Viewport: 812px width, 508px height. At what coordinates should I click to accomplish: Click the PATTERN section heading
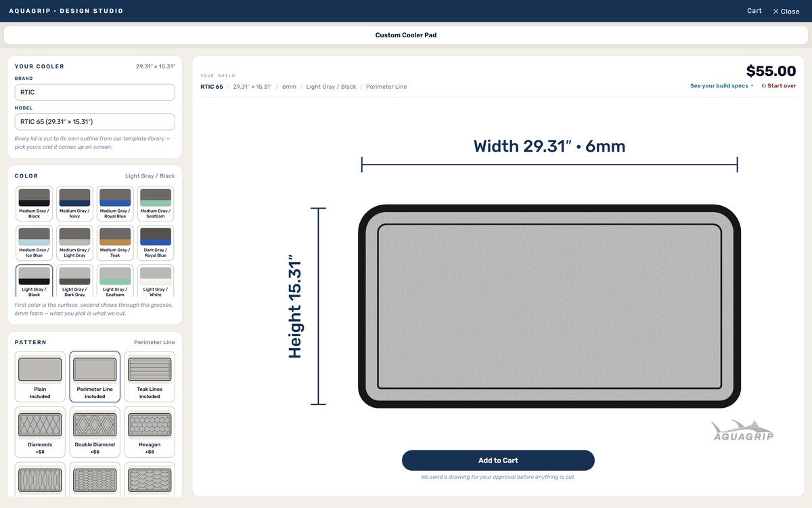[x=30, y=343]
